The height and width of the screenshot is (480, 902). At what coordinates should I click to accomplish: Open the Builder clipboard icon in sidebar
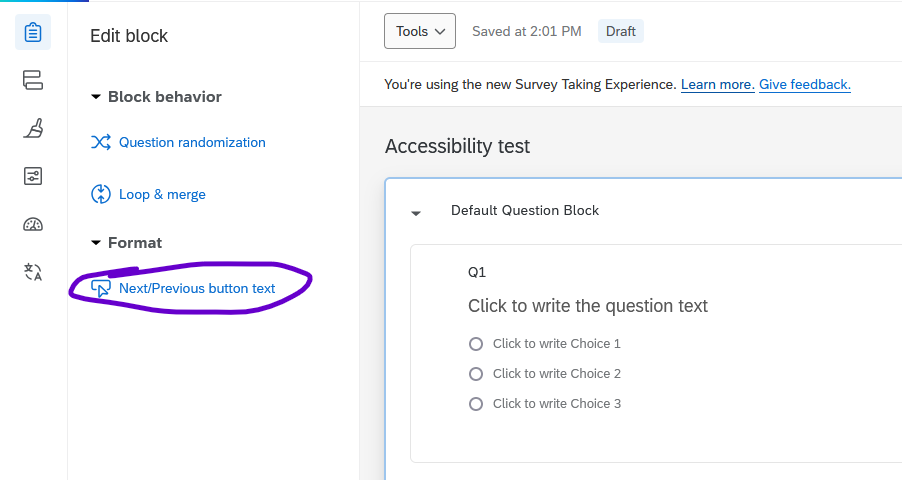(33, 33)
